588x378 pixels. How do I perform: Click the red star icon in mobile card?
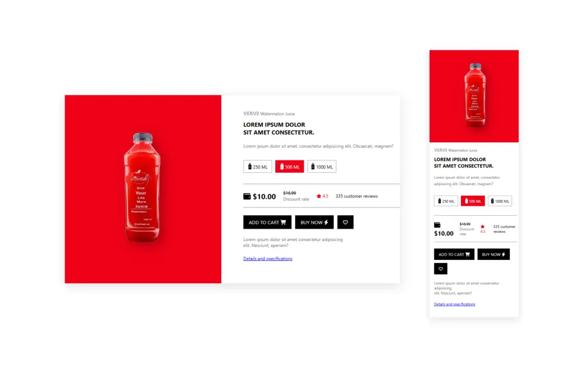coord(483,226)
